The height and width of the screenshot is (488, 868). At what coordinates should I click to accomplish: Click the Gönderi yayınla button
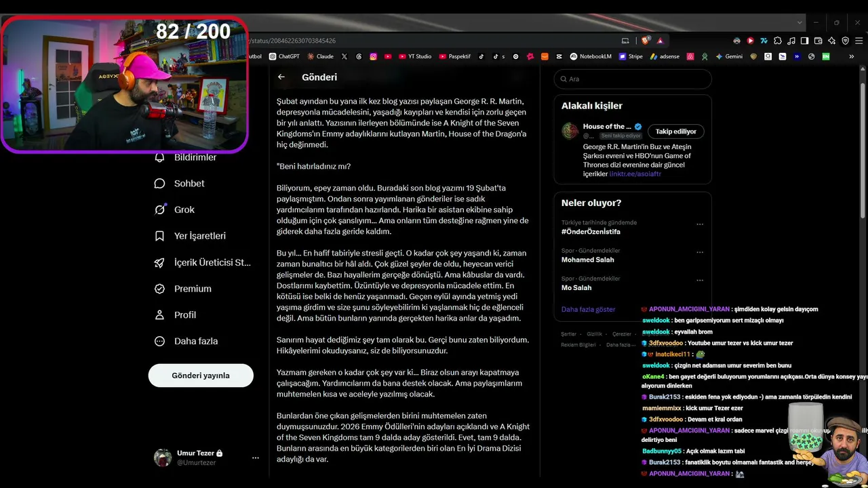[201, 375]
